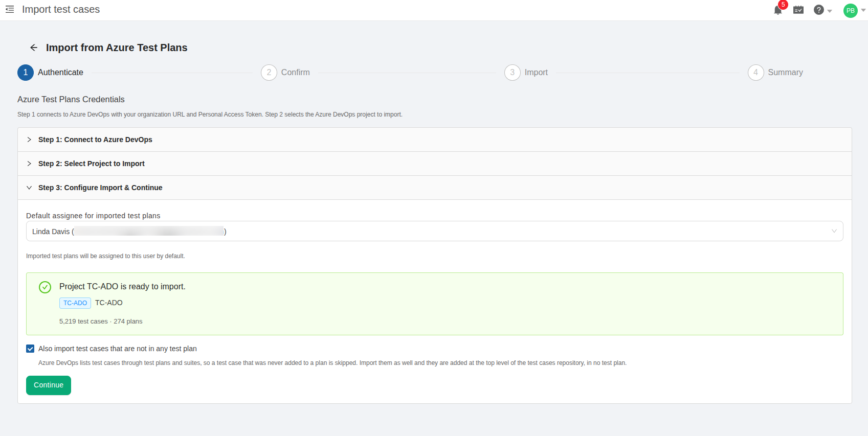Click the Continue button

(49, 385)
